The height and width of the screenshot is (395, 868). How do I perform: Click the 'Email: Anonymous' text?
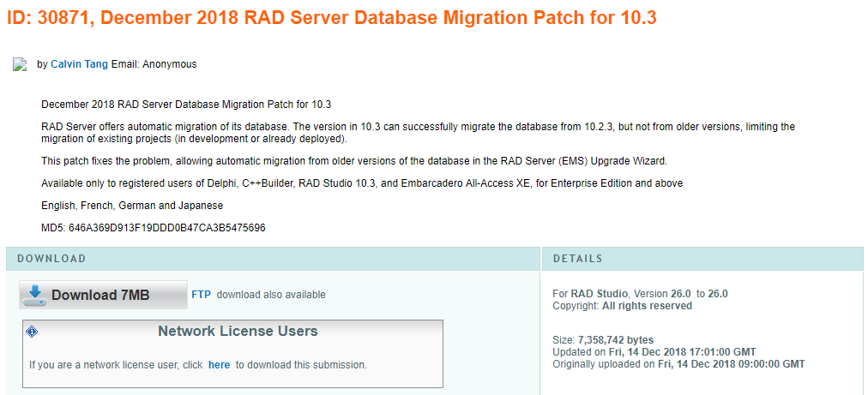pyautogui.click(x=154, y=64)
